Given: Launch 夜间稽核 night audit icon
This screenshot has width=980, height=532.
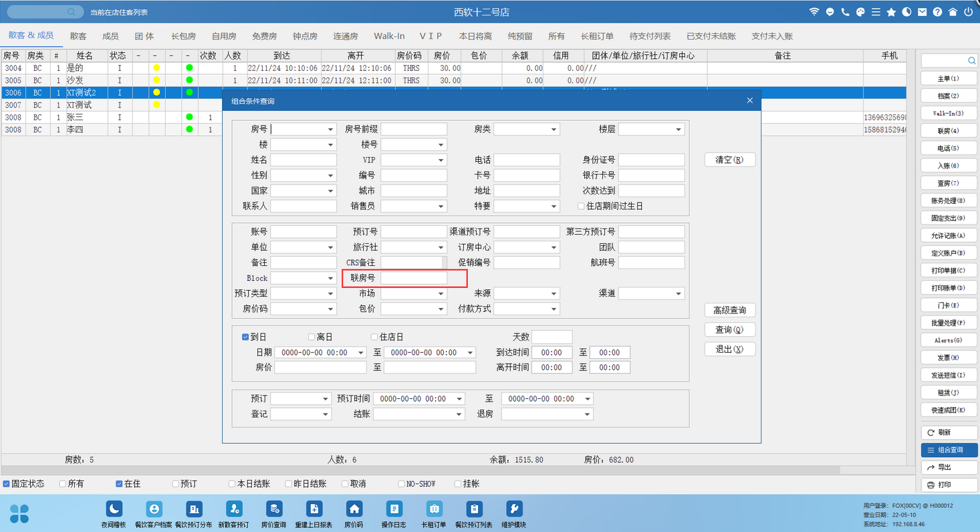Looking at the screenshot, I should click(114, 509).
